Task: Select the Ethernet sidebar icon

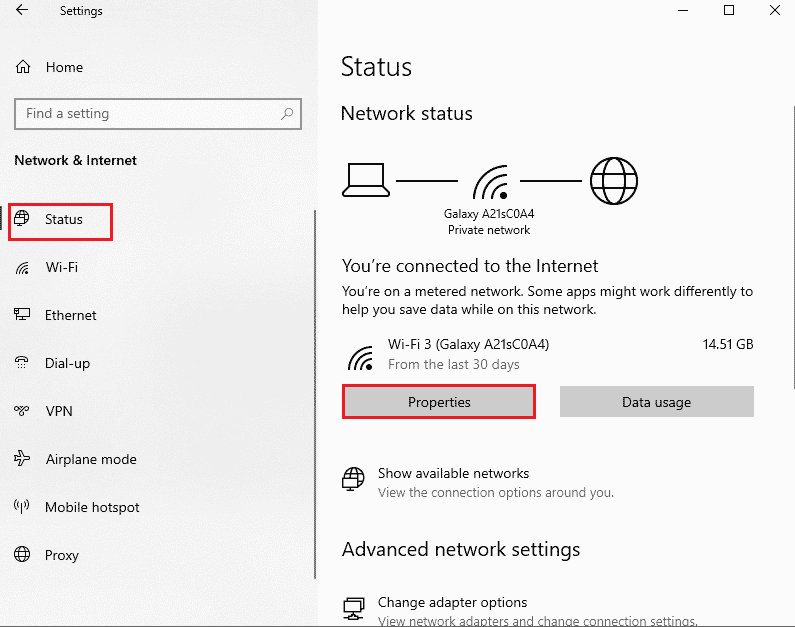Action: (x=22, y=315)
